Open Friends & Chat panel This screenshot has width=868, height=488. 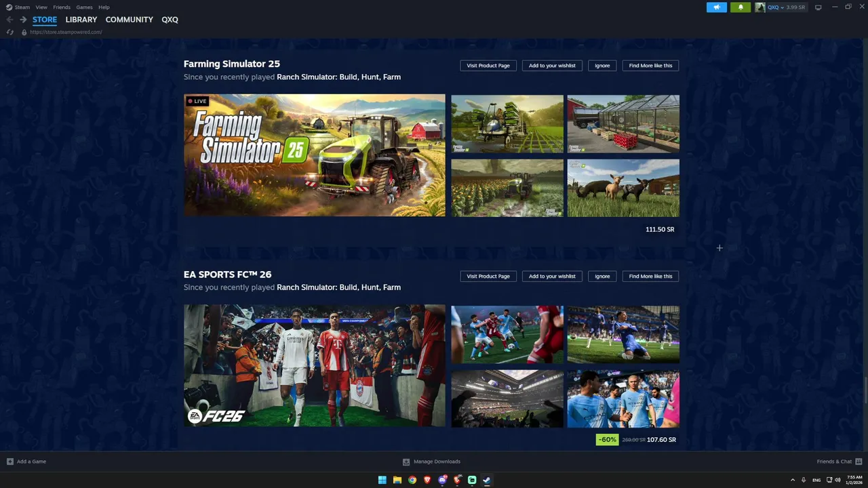834,462
